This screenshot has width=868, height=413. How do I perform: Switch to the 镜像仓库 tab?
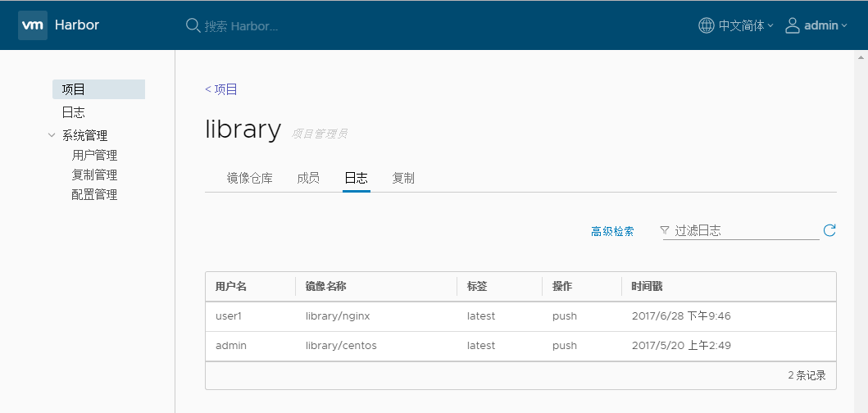(x=250, y=179)
